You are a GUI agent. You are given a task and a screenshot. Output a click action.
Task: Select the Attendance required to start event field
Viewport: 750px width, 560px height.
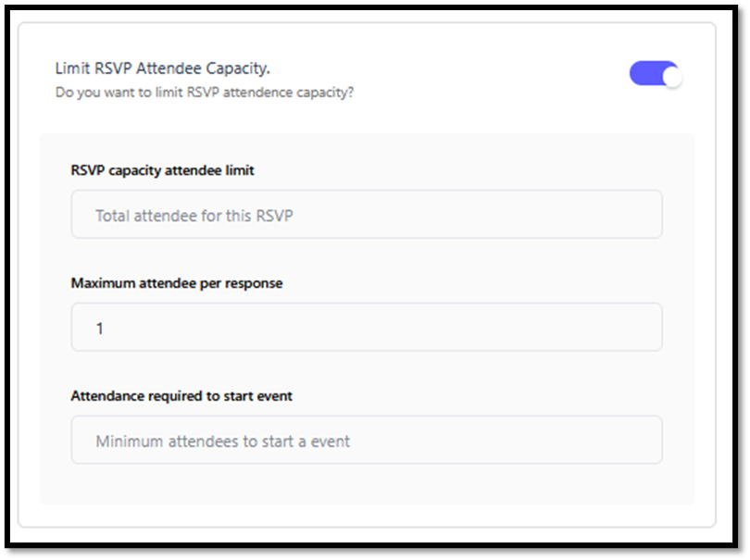point(367,441)
